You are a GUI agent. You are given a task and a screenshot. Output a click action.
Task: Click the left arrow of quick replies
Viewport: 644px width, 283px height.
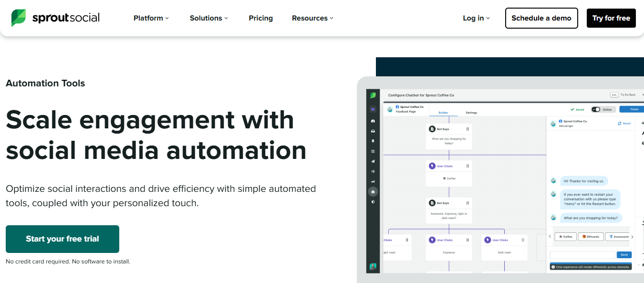pos(550,237)
